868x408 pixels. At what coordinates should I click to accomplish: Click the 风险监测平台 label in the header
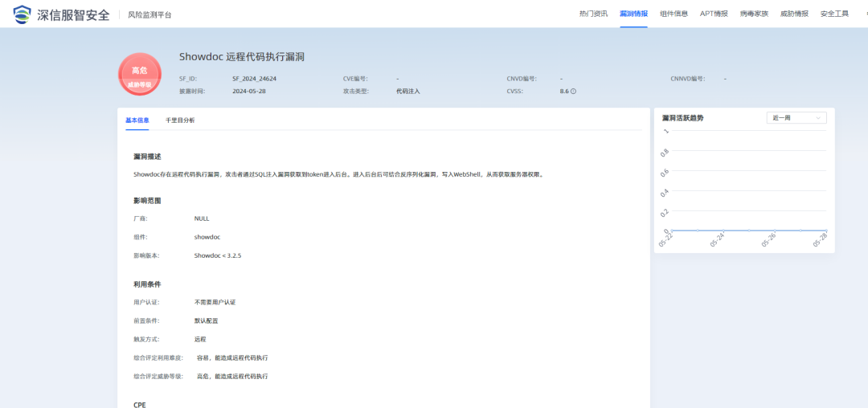coord(149,15)
